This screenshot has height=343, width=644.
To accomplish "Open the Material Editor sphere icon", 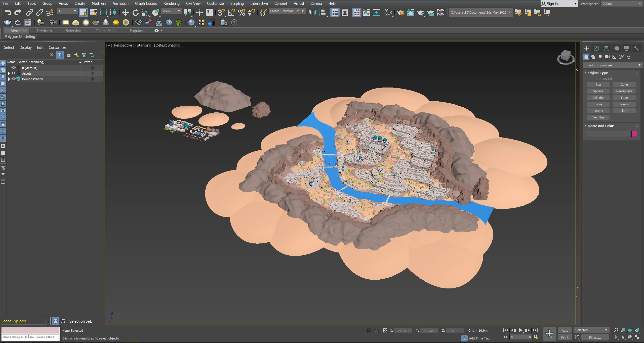I will 389,12.
